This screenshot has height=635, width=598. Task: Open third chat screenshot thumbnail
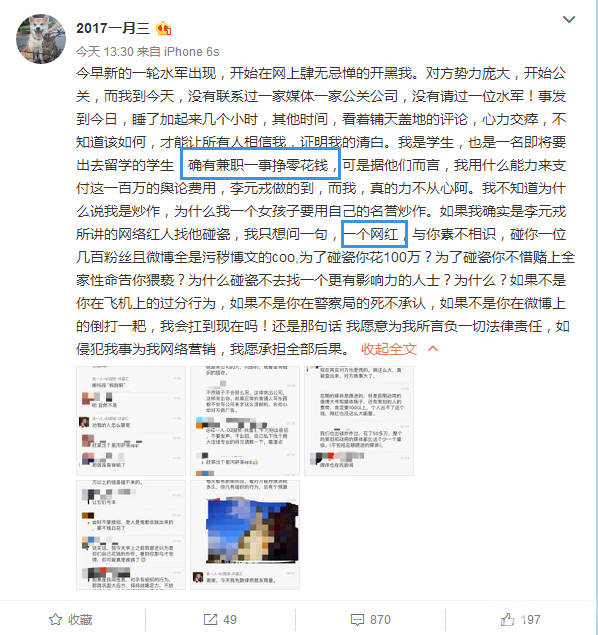point(359,420)
